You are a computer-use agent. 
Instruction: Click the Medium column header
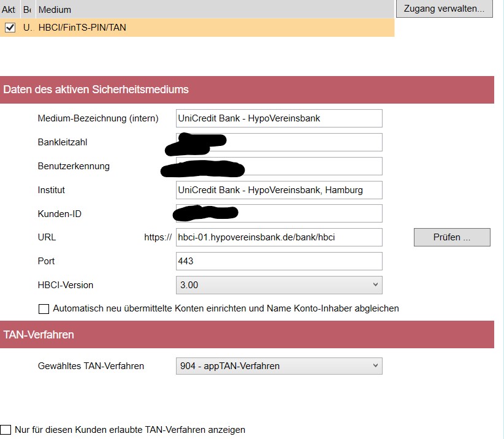click(x=215, y=9)
